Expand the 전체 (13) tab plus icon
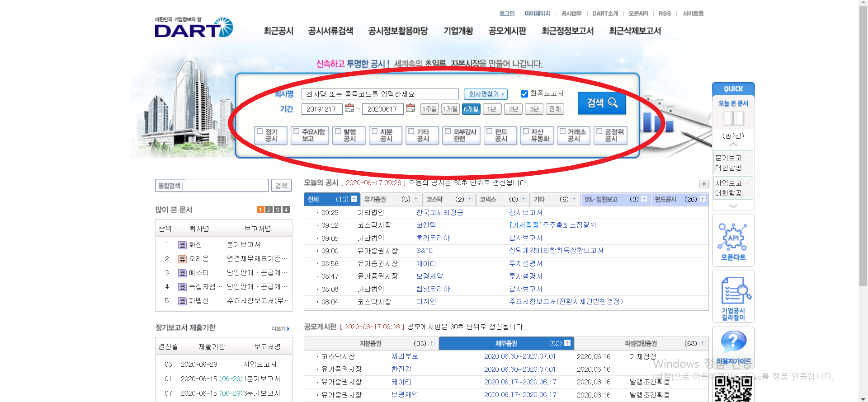Screen dimensions: 868x402 [x=354, y=199]
